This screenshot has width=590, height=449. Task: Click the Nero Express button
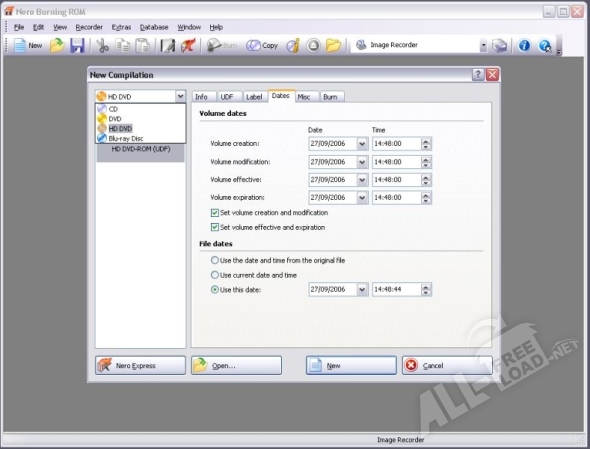[140, 365]
